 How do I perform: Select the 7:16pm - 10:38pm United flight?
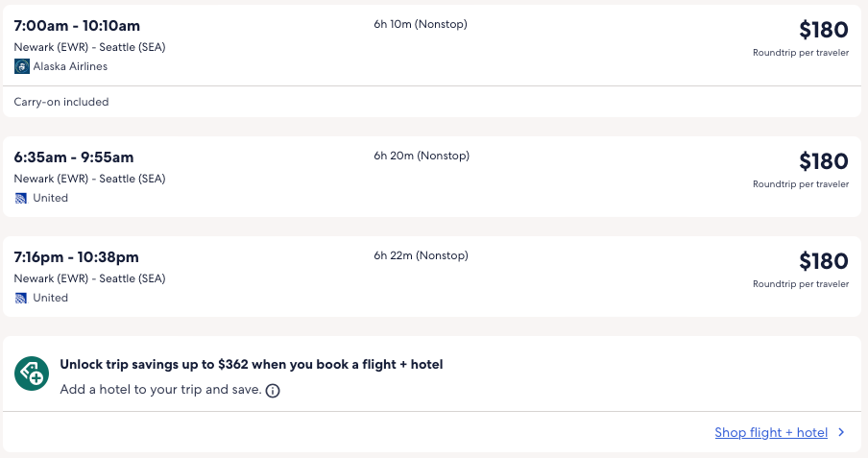(x=77, y=257)
